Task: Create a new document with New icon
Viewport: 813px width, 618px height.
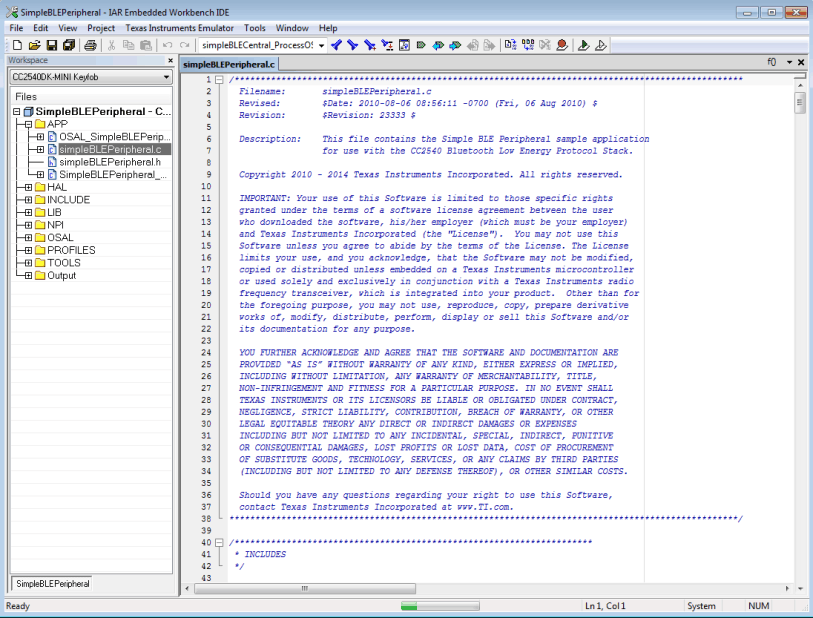Action: 16,45
